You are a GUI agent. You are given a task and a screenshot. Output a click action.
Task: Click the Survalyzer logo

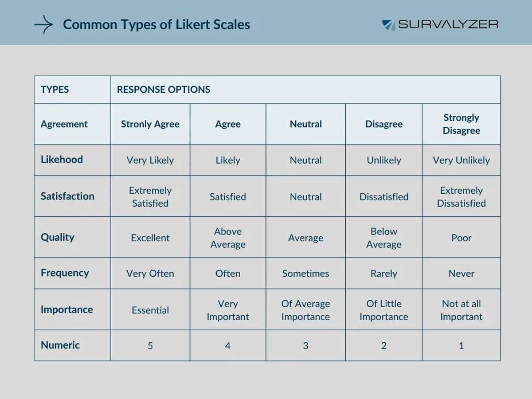point(440,25)
